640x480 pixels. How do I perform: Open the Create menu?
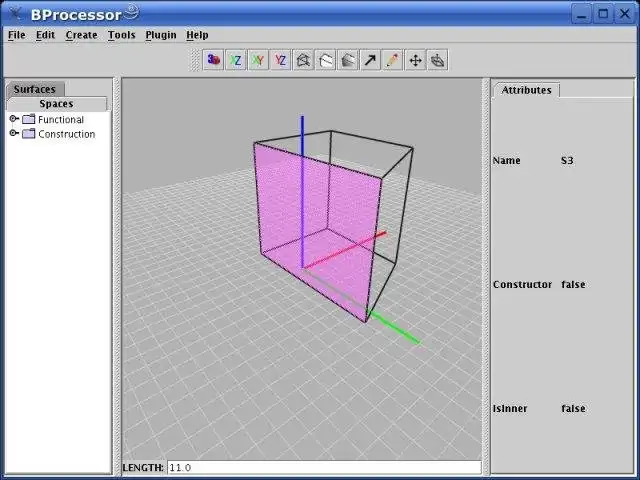(82, 35)
